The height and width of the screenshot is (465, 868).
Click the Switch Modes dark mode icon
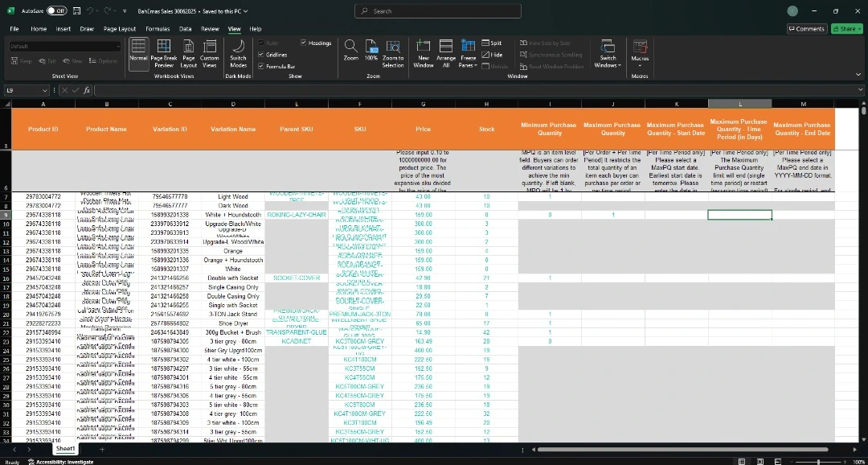tap(238, 51)
